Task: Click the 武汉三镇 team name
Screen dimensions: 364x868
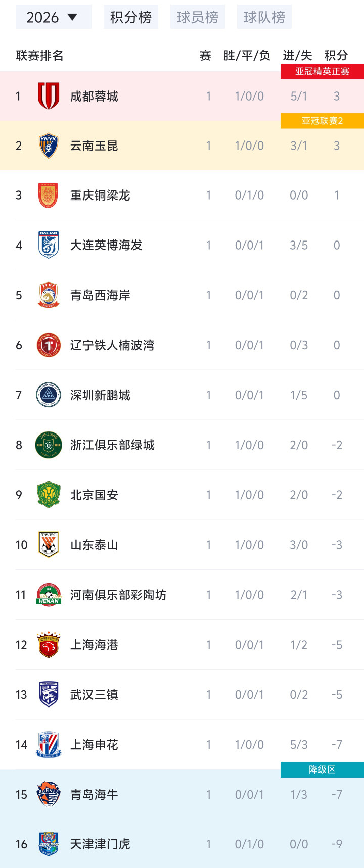Action: pyautogui.click(x=94, y=695)
